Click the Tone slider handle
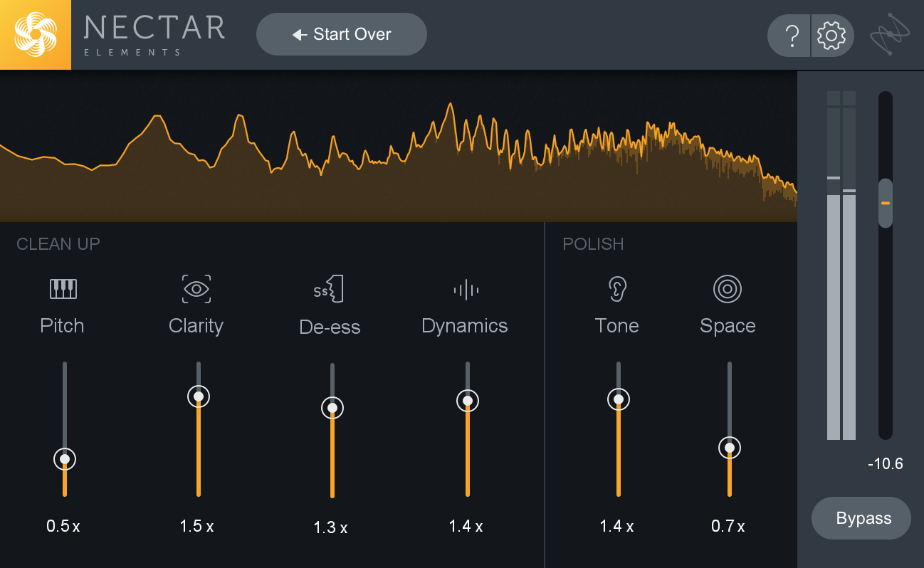Image resolution: width=924 pixels, height=568 pixels. pos(619,399)
